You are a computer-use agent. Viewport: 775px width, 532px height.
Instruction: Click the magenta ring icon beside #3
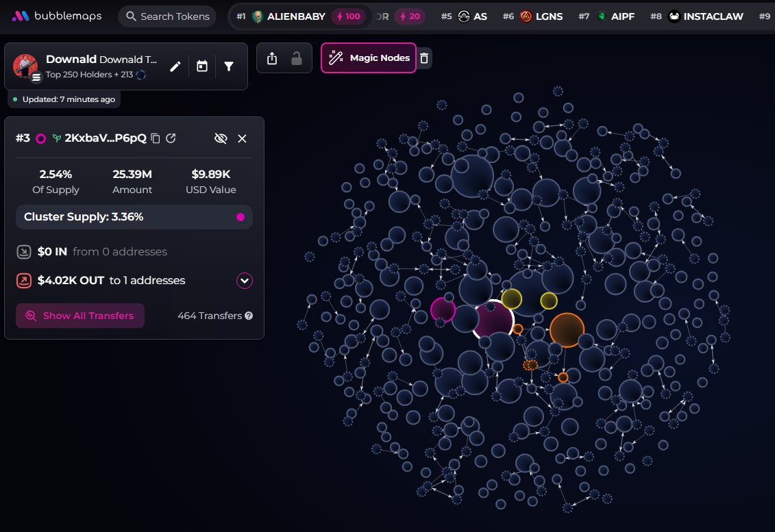pos(41,138)
